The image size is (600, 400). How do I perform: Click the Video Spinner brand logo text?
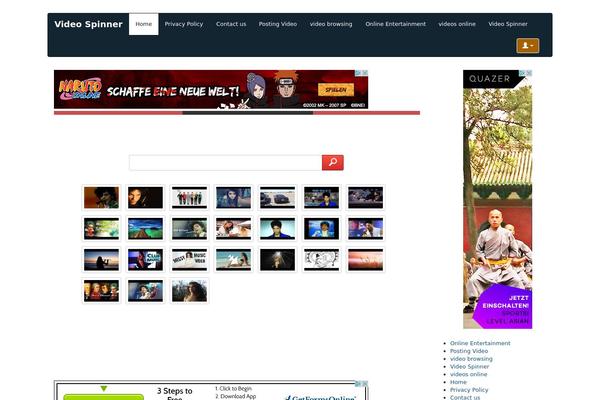(88, 24)
